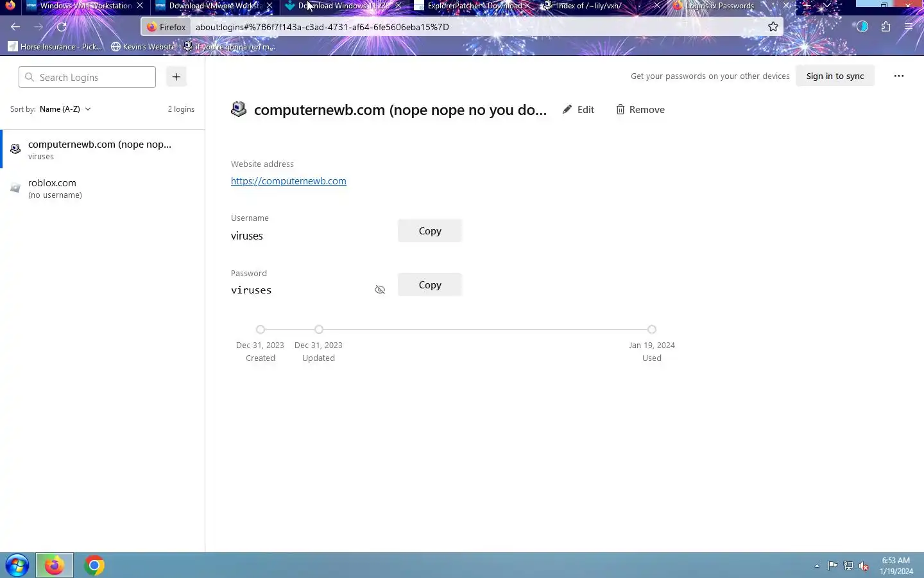Click the computernewb.com site icon in header
924x578 pixels.
[239, 109]
